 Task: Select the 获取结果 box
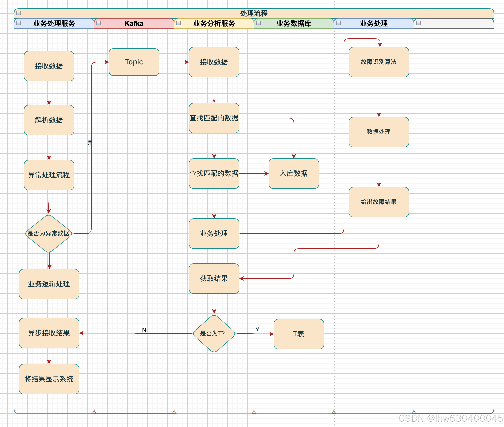tap(214, 278)
